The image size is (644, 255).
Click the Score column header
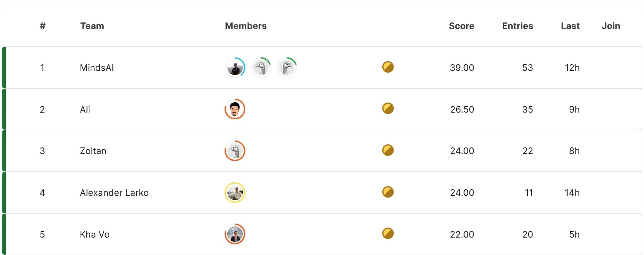(x=461, y=26)
